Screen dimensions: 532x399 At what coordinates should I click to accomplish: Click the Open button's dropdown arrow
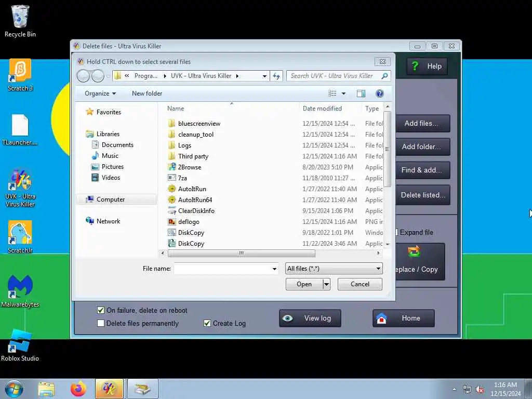326,284
